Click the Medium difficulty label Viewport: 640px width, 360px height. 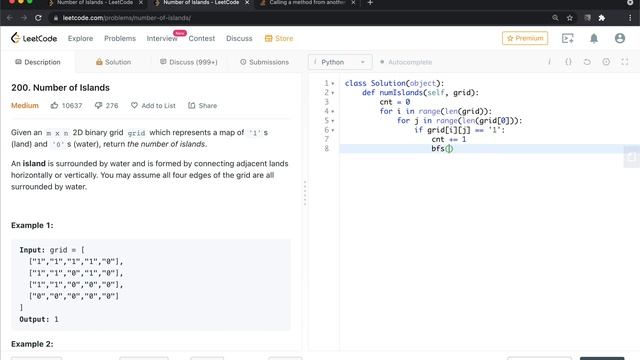click(x=25, y=105)
